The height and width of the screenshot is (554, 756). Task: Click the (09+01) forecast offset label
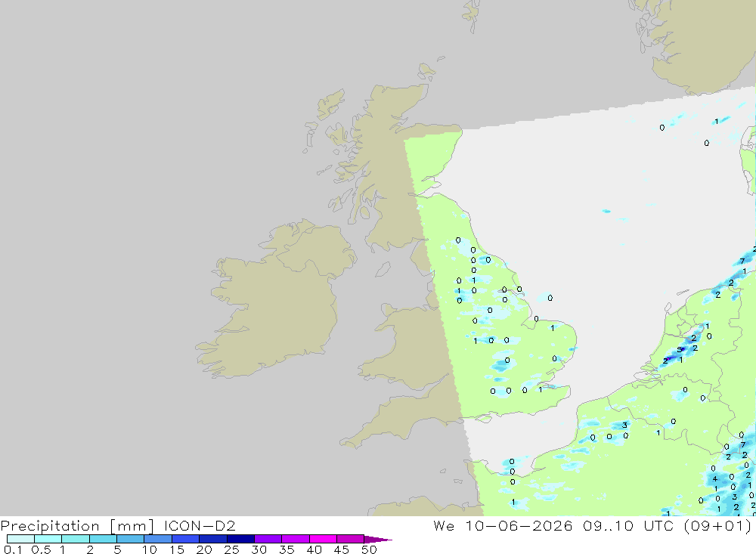[x=717, y=525]
